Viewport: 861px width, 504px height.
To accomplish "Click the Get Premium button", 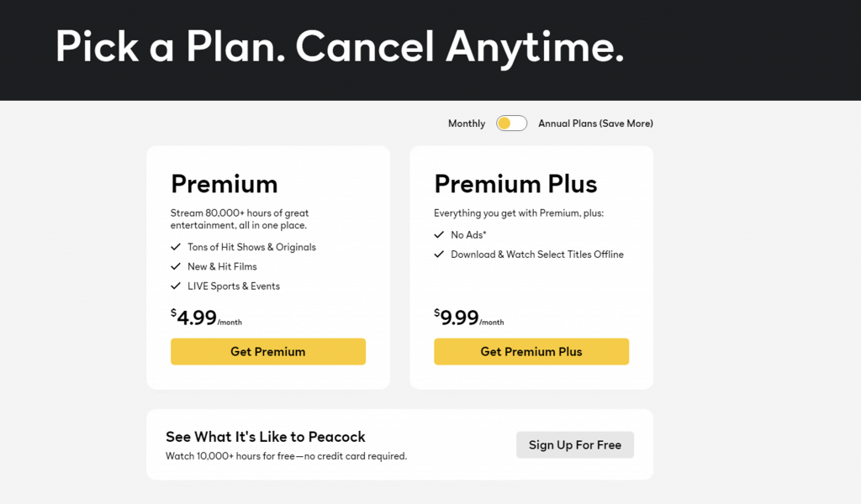I will coord(268,352).
